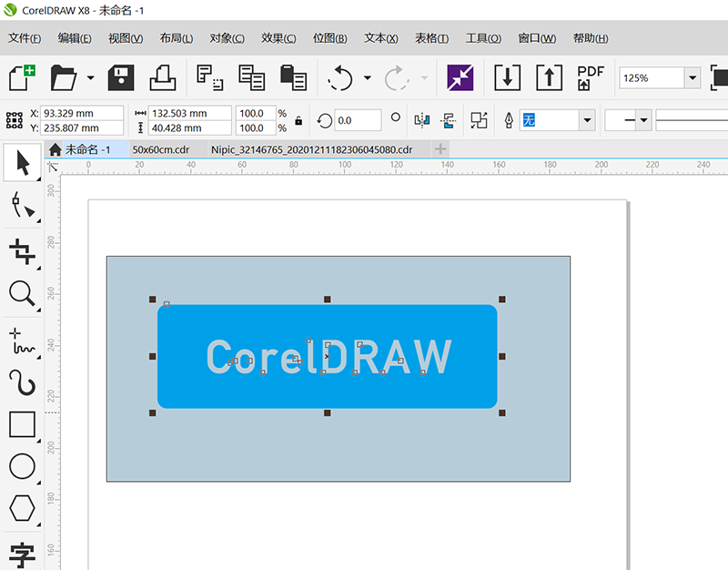The height and width of the screenshot is (570, 728).
Task: Click the Publish to PDF icon
Action: [x=591, y=77]
